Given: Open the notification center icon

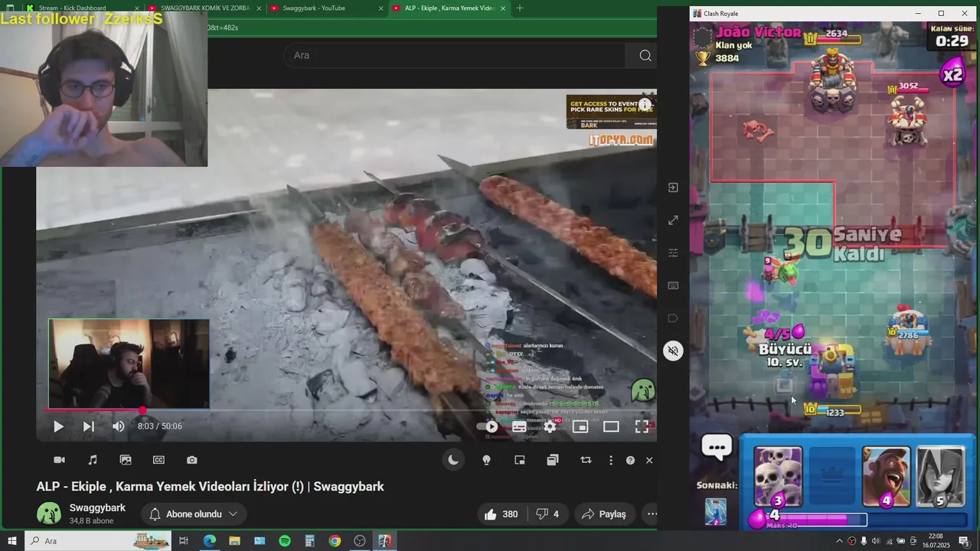Looking at the screenshot, I should pyautogui.click(x=964, y=541).
